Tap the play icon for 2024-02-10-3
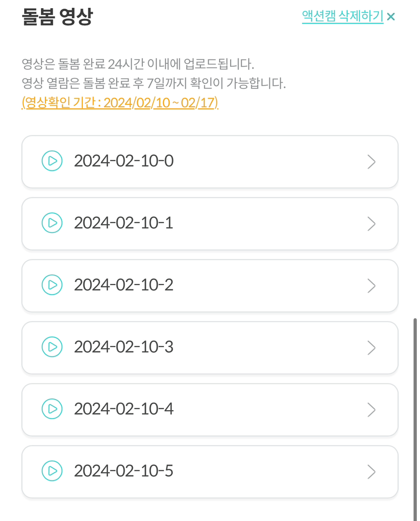 click(x=52, y=347)
